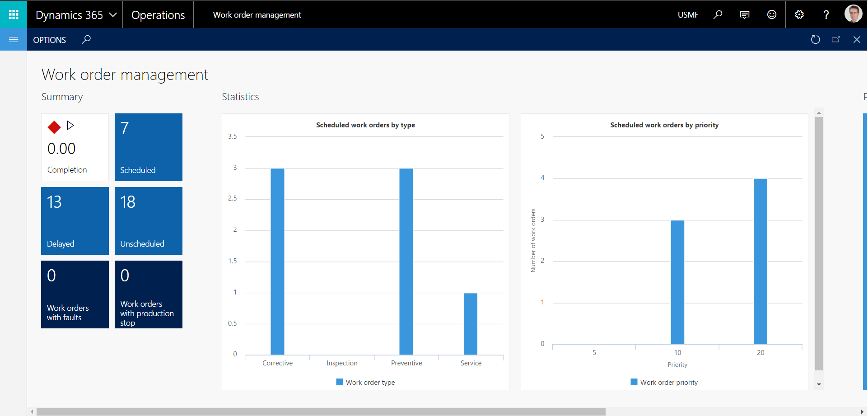This screenshot has height=416, width=868.
Task: Click the help question mark icon
Action: pos(826,14)
